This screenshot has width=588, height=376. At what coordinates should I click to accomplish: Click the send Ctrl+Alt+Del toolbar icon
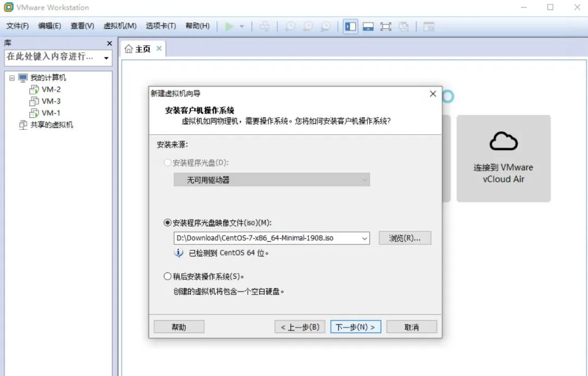[x=265, y=26]
